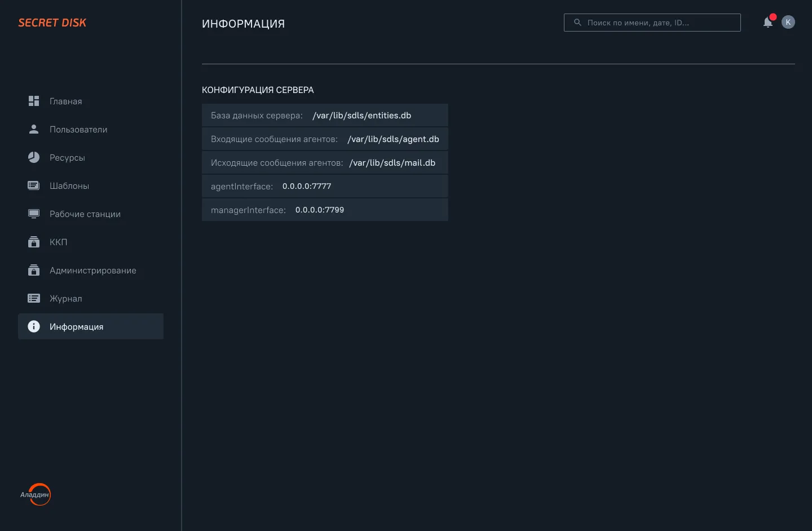Click the Главная dashboard icon

(34, 101)
